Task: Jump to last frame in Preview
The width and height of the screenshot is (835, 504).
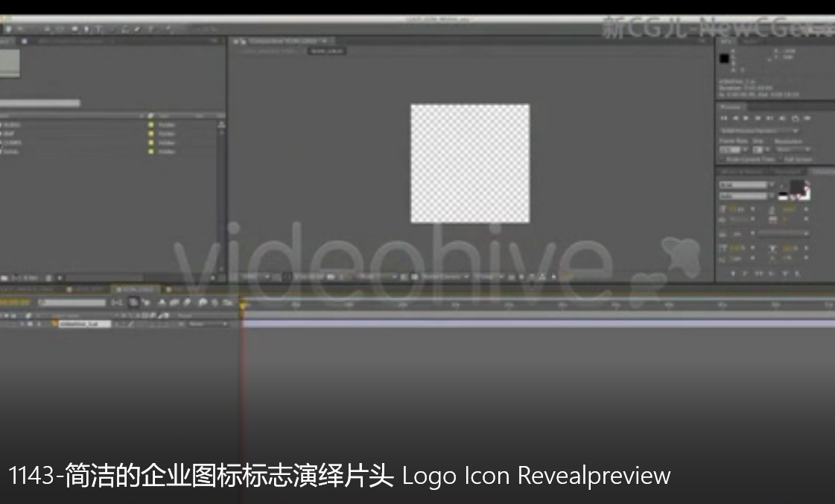Action: 769,118
